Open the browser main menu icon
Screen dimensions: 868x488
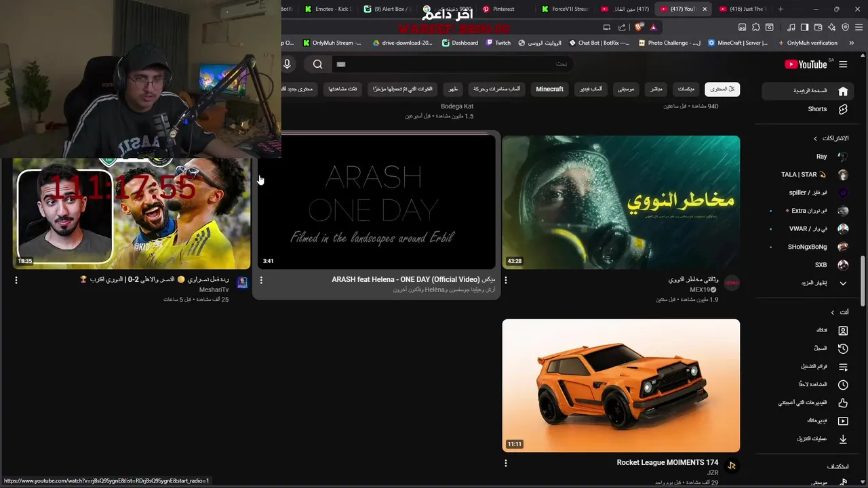click(859, 27)
